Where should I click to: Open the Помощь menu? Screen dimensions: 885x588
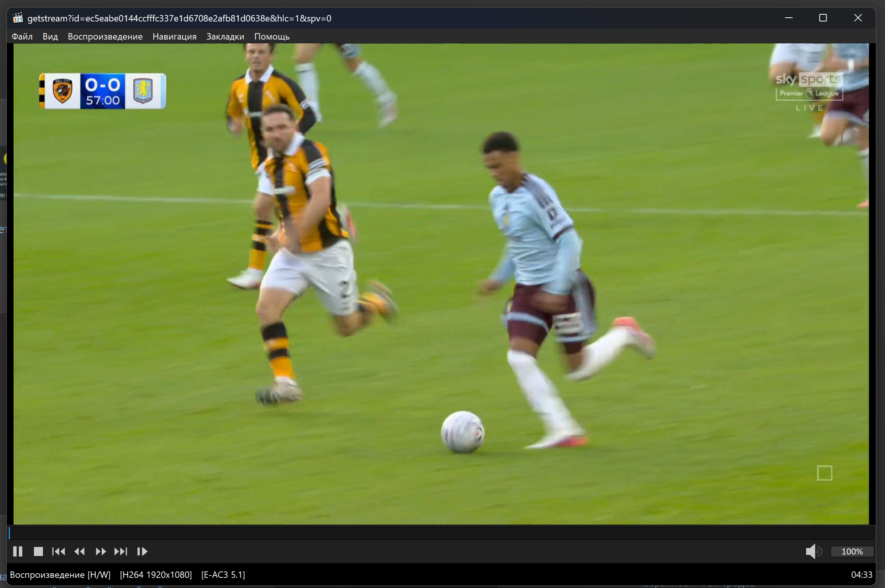point(272,37)
